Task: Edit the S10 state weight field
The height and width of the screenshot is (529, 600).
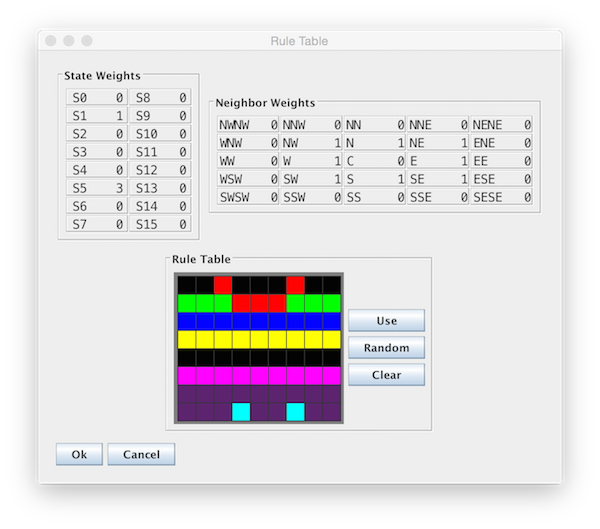Action: [x=160, y=134]
